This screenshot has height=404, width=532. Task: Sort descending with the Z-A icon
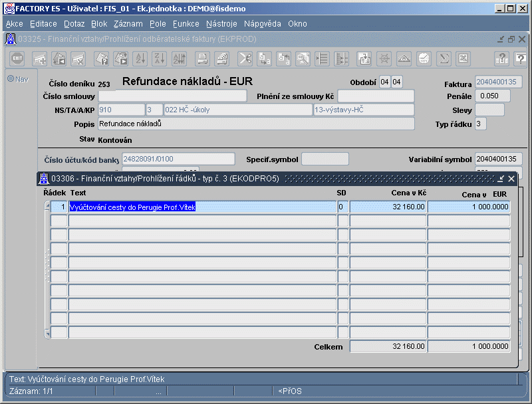160,59
